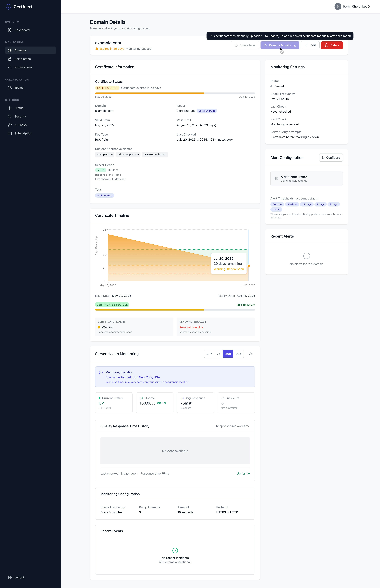Click the cdn.example.com SAN chip
Screen dimensions: 380x588
[128, 155]
